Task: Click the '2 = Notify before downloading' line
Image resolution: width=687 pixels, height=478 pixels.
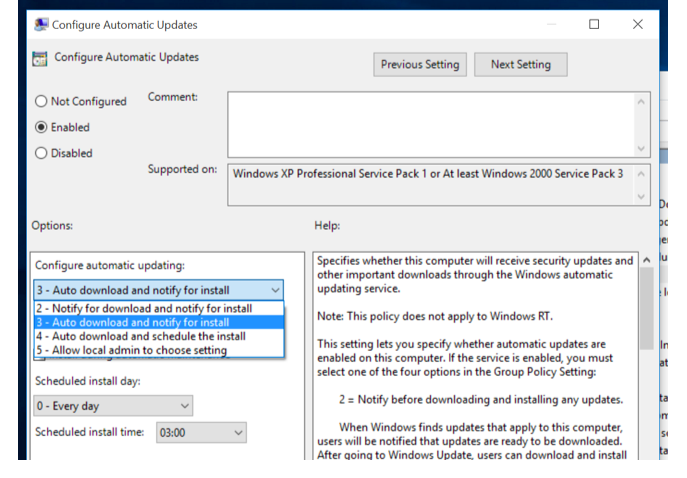Action: pos(481,400)
